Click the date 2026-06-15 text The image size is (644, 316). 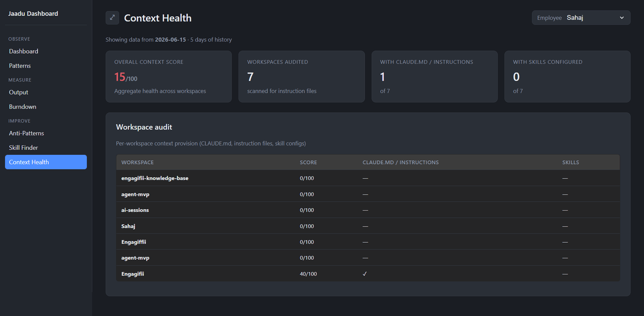coord(170,40)
